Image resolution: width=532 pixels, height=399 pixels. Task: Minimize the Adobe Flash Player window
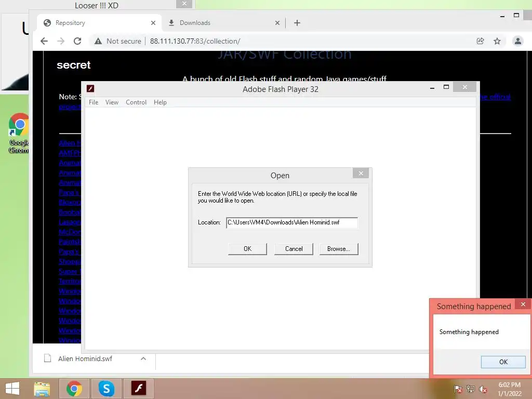[432, 87]
